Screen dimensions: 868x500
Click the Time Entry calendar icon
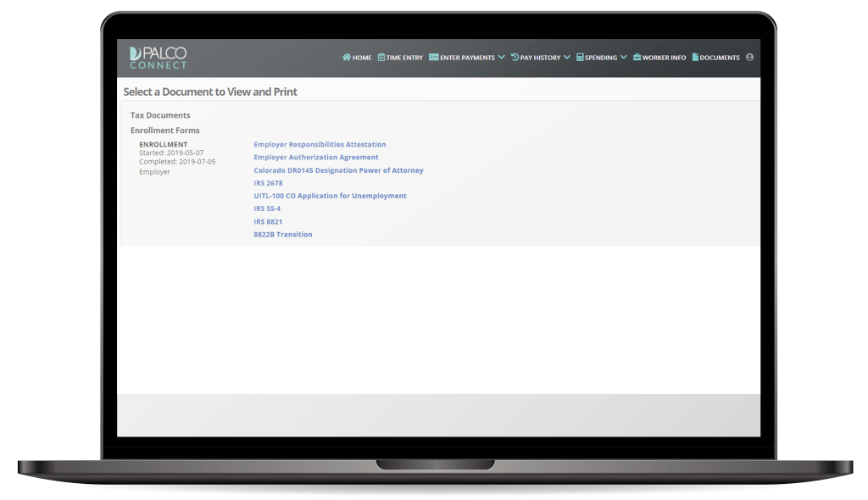381,58
